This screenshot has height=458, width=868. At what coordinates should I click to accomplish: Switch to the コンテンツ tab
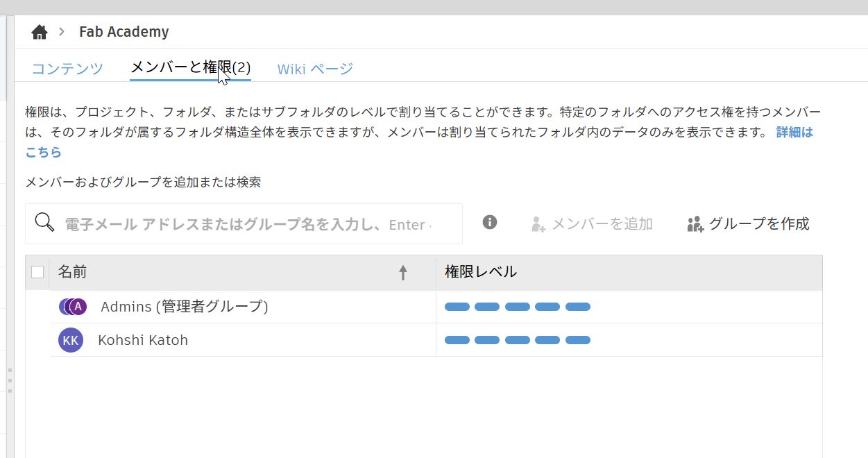tap(67, 68)
